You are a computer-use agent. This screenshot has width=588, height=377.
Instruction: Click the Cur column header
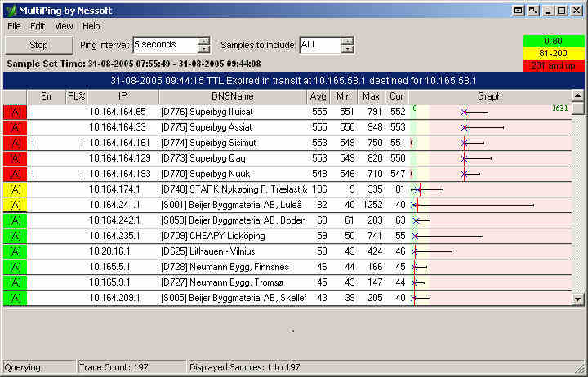pyautogui.click(x=396, y=96)
